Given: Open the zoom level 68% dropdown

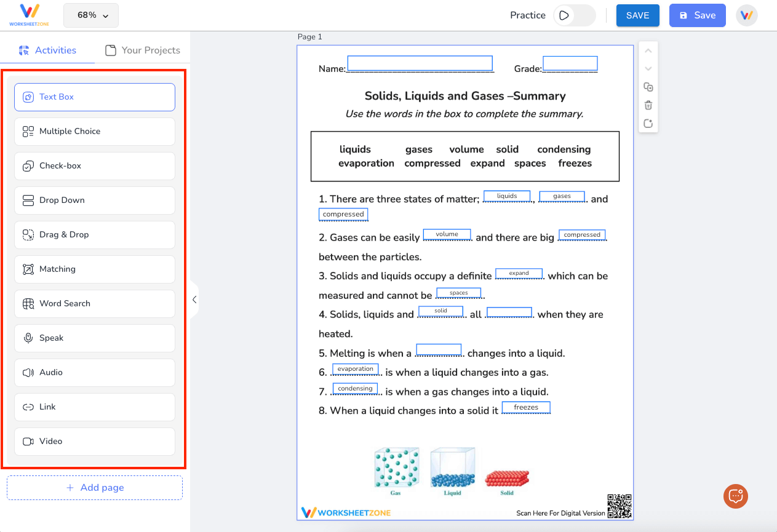Looking at the screenshot, I should point(90,15).
